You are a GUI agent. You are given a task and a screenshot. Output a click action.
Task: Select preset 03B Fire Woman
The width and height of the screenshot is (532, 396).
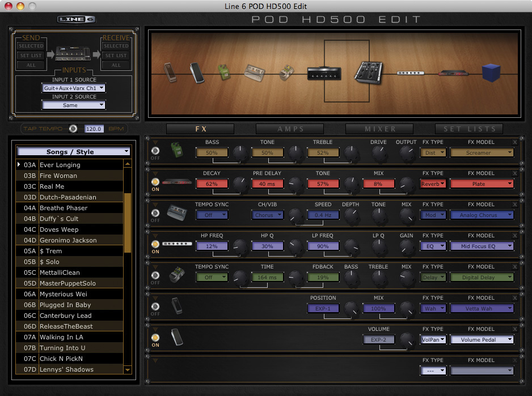[x=69, y=176]
